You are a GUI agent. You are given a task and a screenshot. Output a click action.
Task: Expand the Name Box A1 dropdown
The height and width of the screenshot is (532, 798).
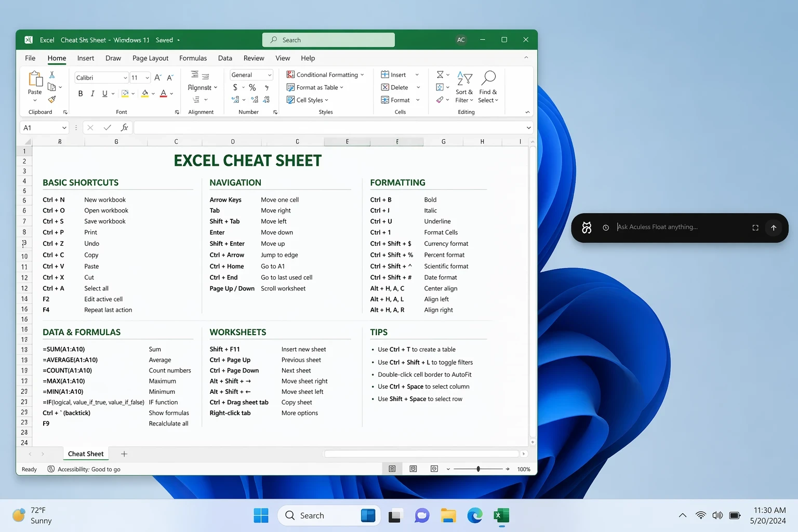64,128
